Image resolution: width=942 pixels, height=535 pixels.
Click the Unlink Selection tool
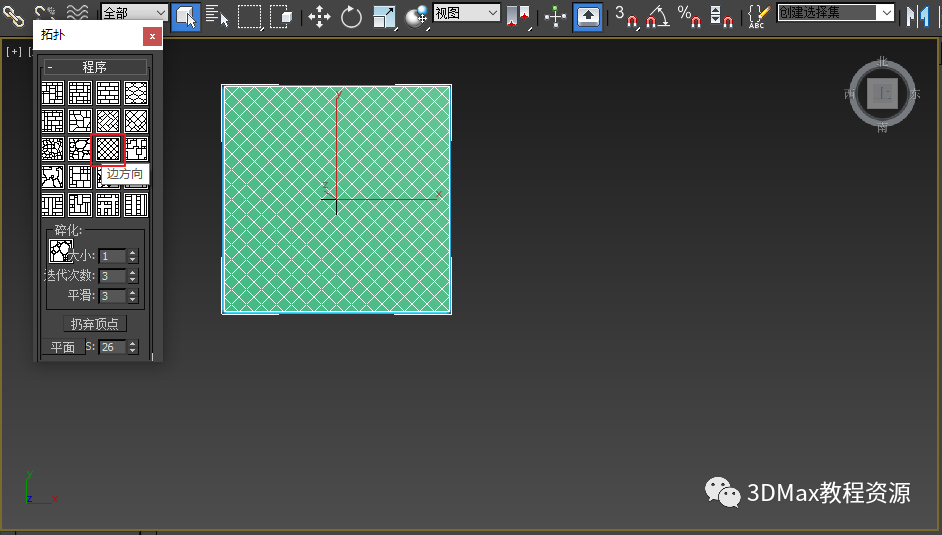point(44,12)
